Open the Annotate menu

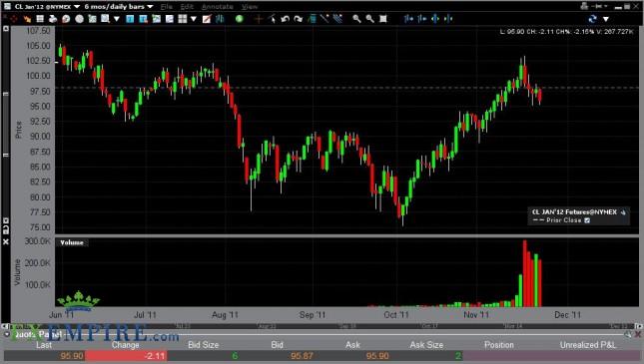(218, 7)
